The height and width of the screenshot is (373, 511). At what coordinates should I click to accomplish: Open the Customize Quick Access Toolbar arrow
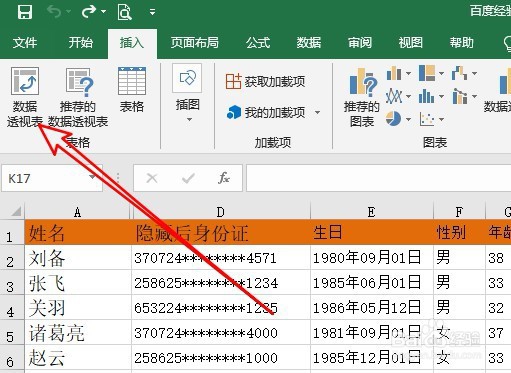[x=152, y=12]
